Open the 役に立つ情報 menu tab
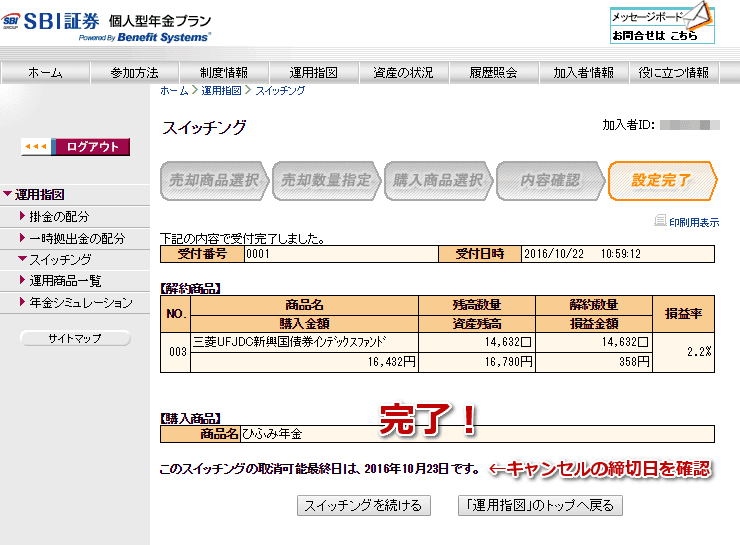 click(673, 73)
